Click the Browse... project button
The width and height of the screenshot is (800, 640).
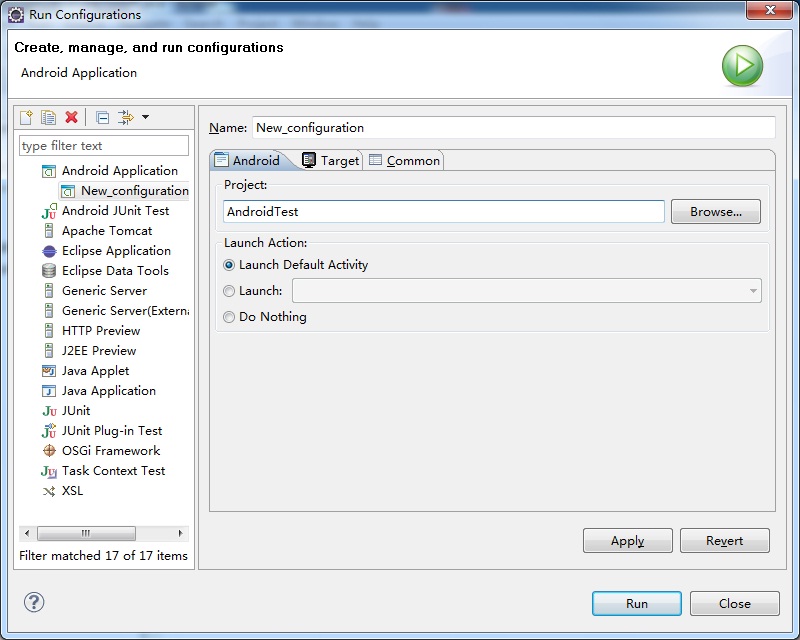click(x=715, y=212)
